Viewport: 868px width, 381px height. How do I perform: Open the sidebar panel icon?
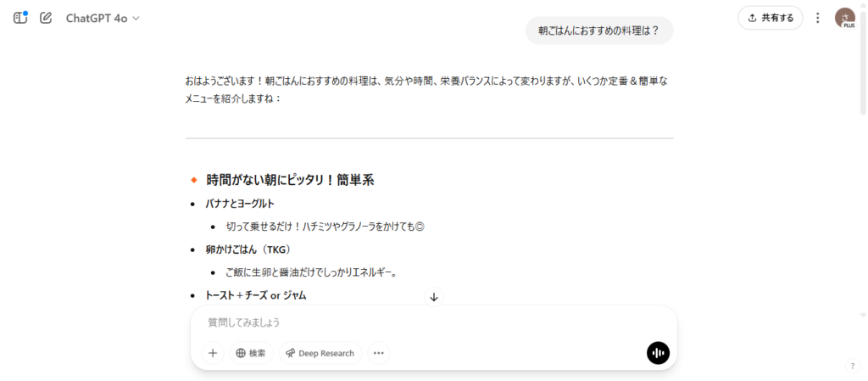tap(20, 18)
